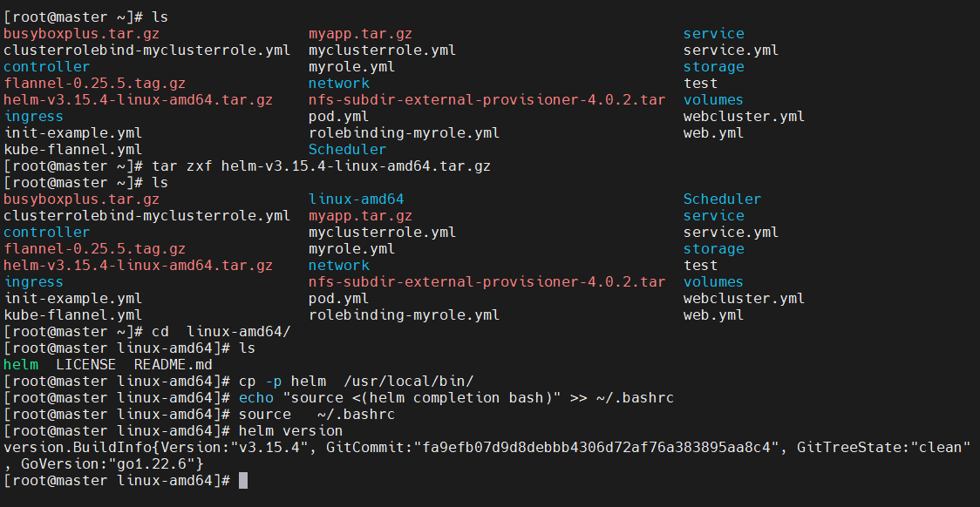980x507 pixels.
Task: Click the blue 'echo' keyword in command
Action: tap(256, 398)
